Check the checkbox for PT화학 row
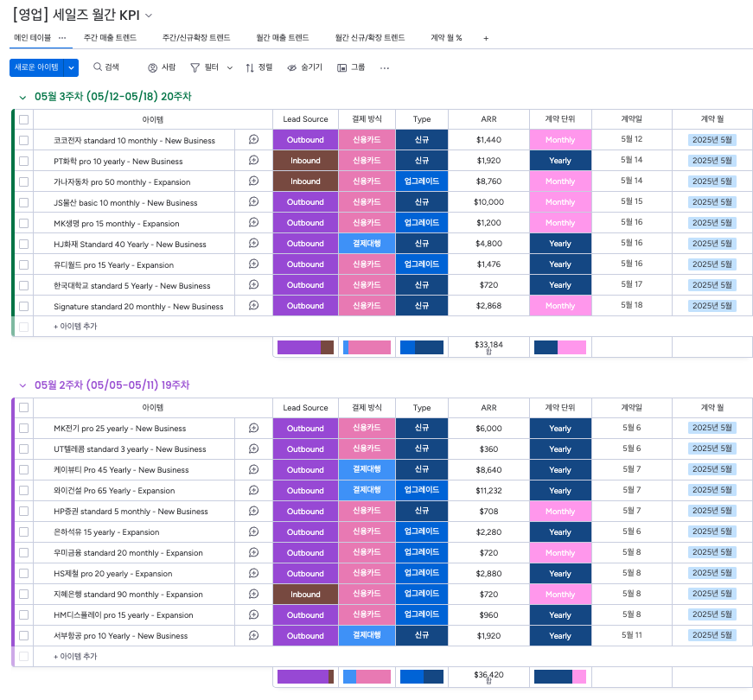The image size is (753, 700). (24, 161)
